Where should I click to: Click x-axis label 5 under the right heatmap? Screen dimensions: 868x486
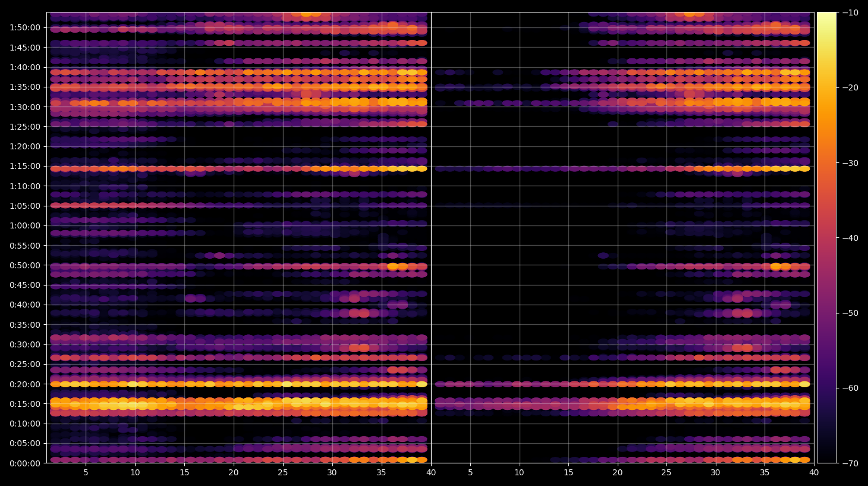tap(470, 473)
